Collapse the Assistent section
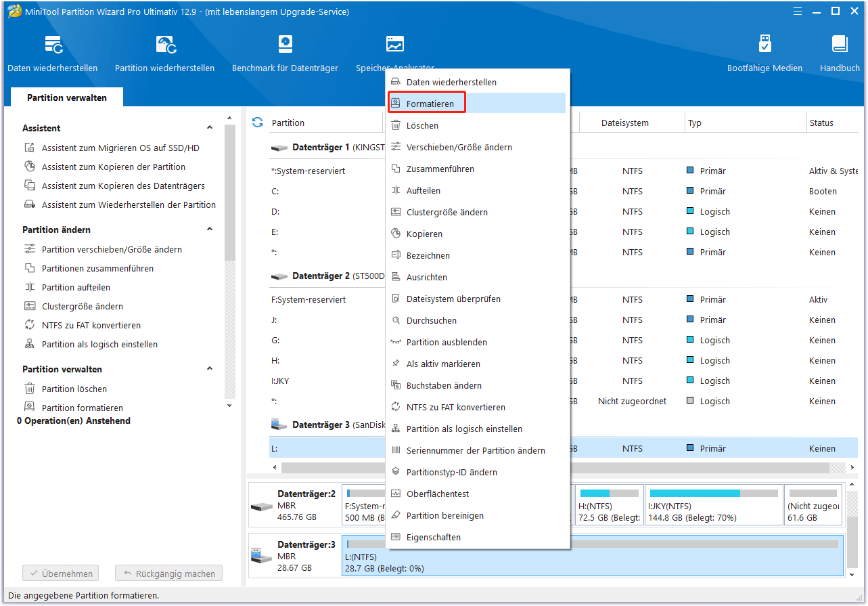The image size is (868, 606). click(210, 128)
